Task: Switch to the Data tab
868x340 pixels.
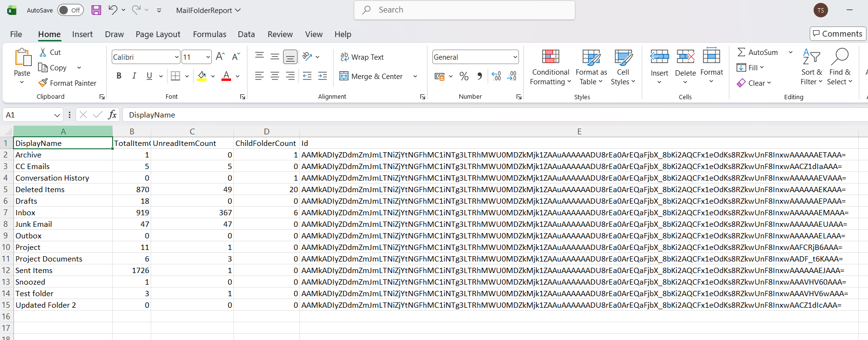Action: click(246, 34)
